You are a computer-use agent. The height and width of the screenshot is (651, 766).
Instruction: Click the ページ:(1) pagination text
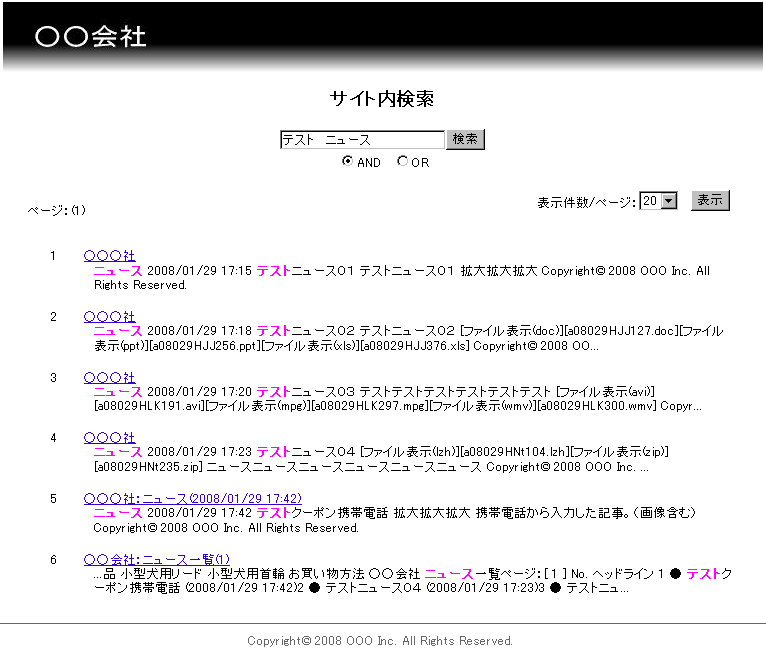point(57,210)
